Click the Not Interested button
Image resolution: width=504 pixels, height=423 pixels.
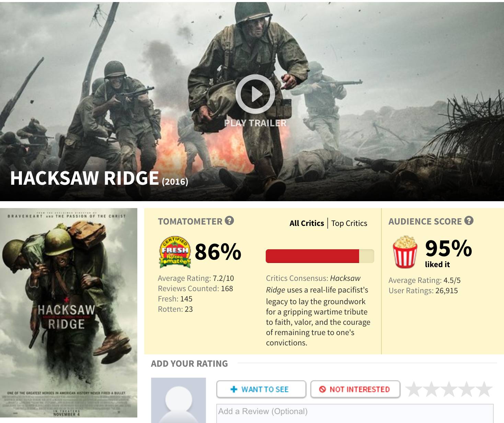tap(355, 389)
